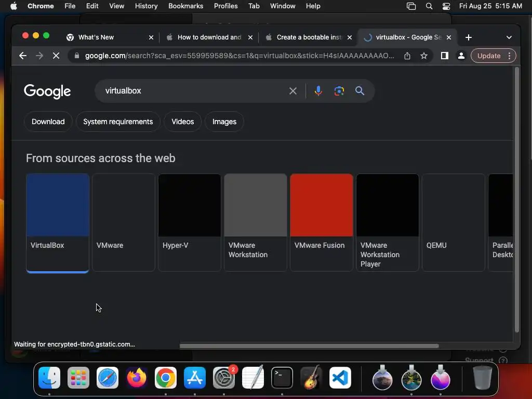Expand the tab search chevron

(509, 37)
